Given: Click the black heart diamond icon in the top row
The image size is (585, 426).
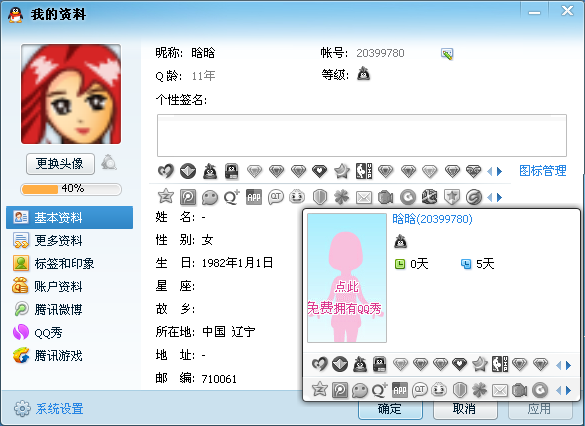Looking at the screenshot, I should click(320, 172).
